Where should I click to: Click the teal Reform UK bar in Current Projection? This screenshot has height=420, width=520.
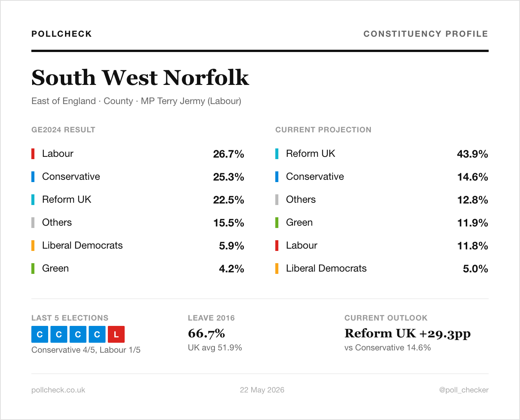click(x=277, y=154)
